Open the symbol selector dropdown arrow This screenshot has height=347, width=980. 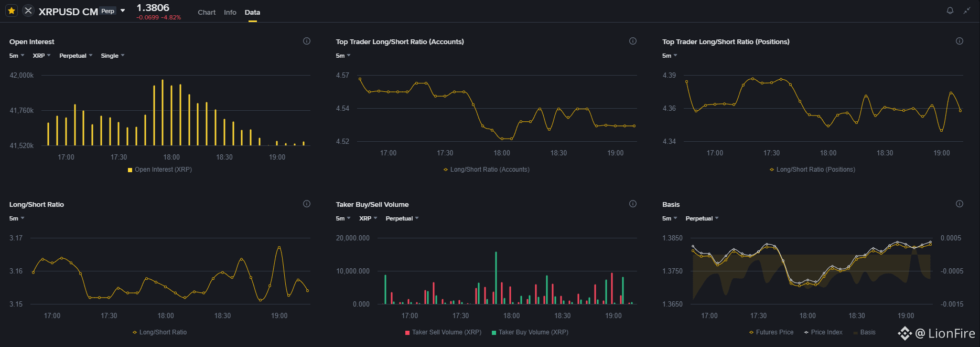(123, 10)
